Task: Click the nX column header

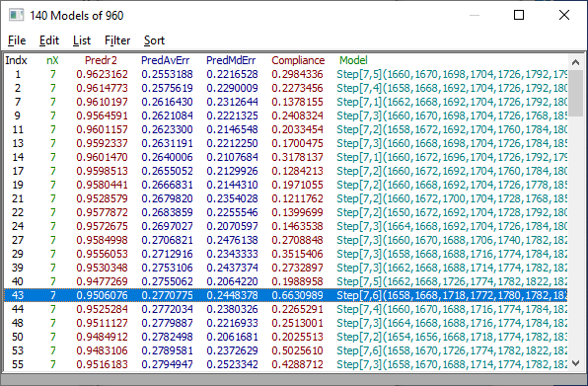Action: tap(52, 60)
